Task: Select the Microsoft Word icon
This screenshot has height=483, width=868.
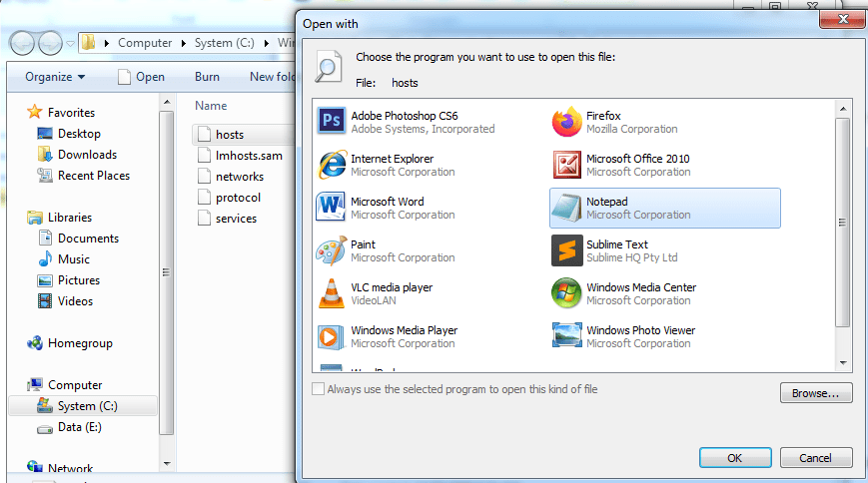Action: click(x=331, y=208)
